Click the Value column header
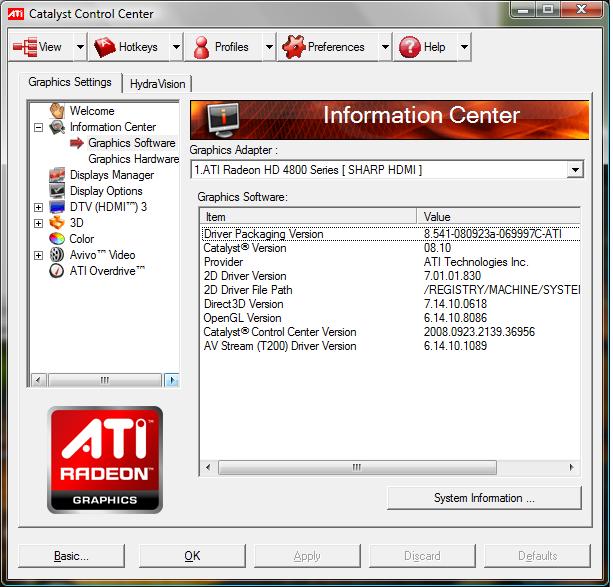Image resolution: width=613 pixels, height=587 pixels. (497, 216)
